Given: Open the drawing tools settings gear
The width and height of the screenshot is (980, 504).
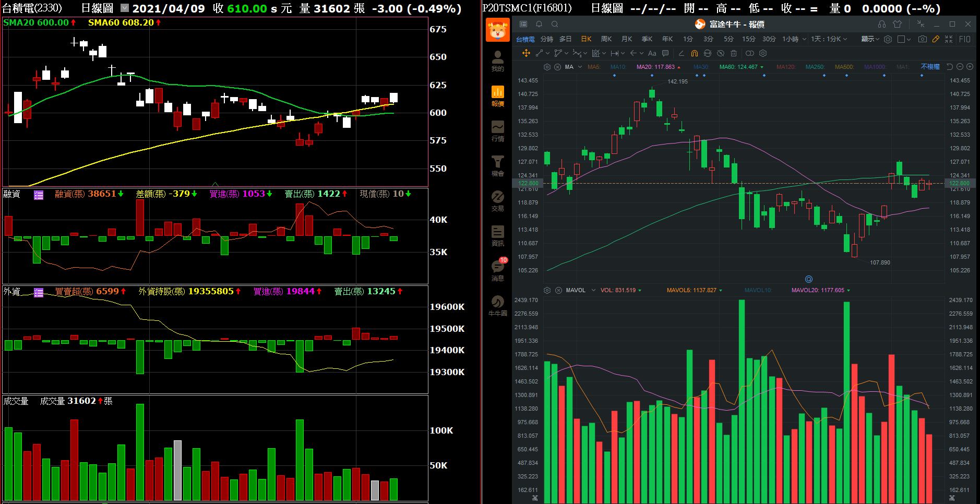Looking at the screenshot, I should click(763, 53).
